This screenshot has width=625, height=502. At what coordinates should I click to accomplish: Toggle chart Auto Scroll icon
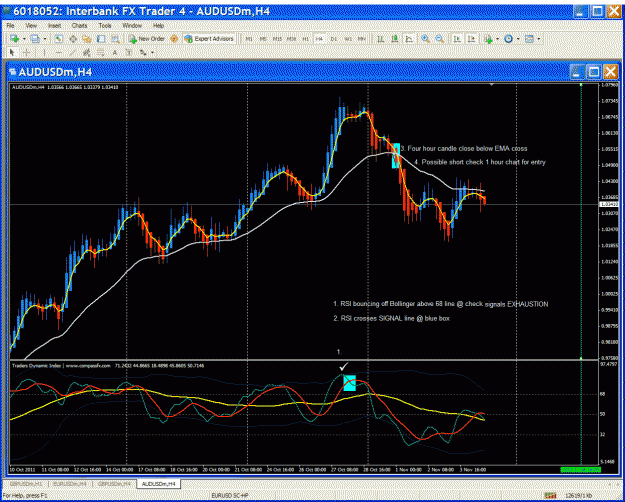[x=458, y=39]
